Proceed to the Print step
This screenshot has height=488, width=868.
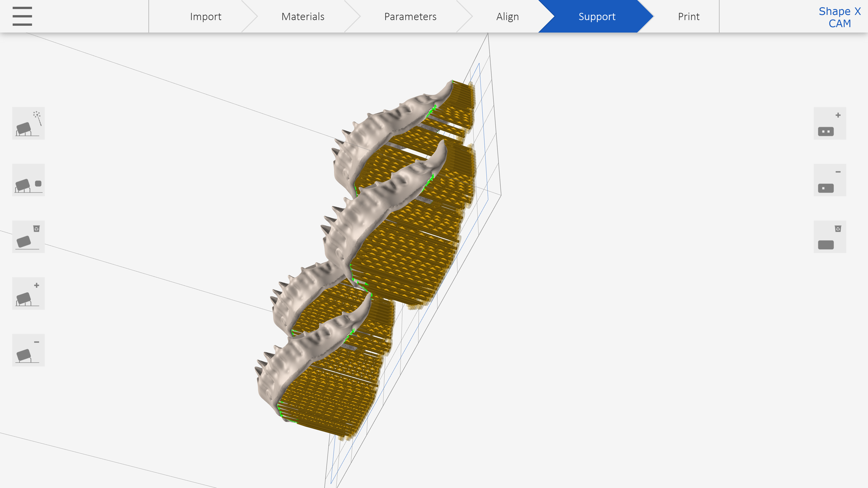689,16
